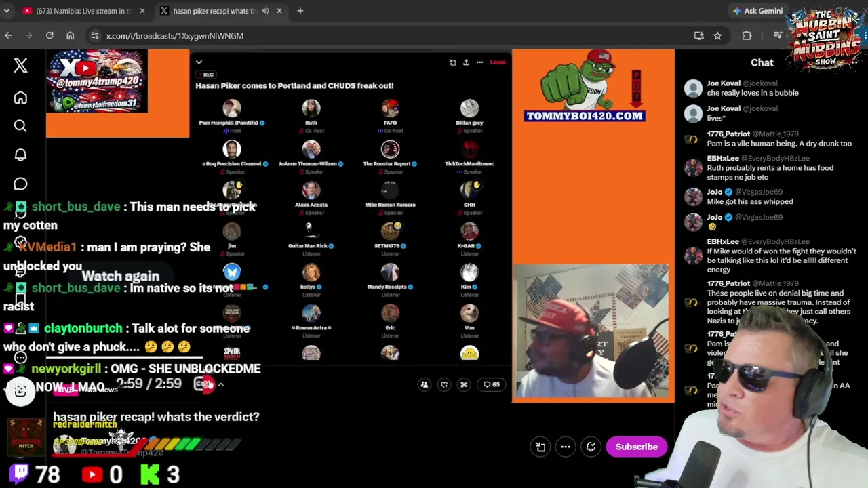Click the 'hasan piker recap! whats the verdict?' title

(156, 417)
